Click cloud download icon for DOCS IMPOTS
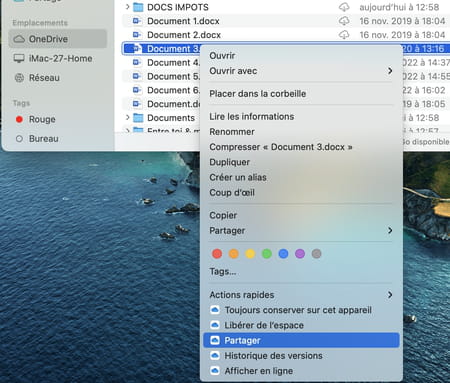This screenshot has height=383, width=450. tap(344, 7)
